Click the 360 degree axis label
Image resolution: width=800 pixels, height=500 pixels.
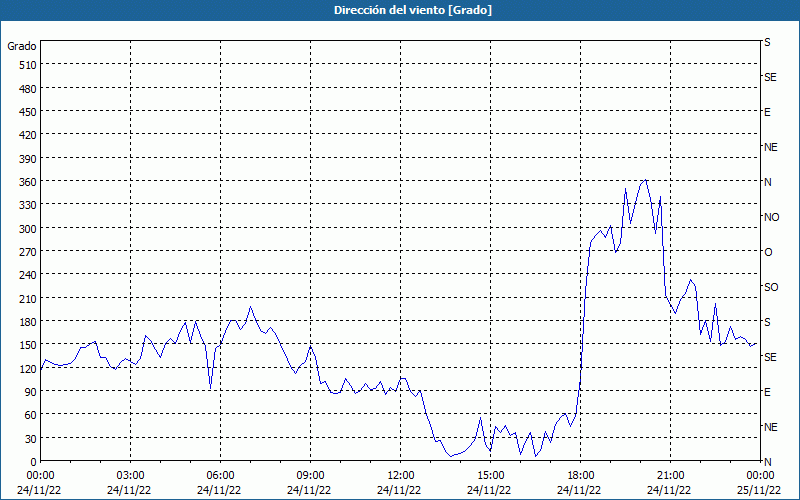click(28, 182)
